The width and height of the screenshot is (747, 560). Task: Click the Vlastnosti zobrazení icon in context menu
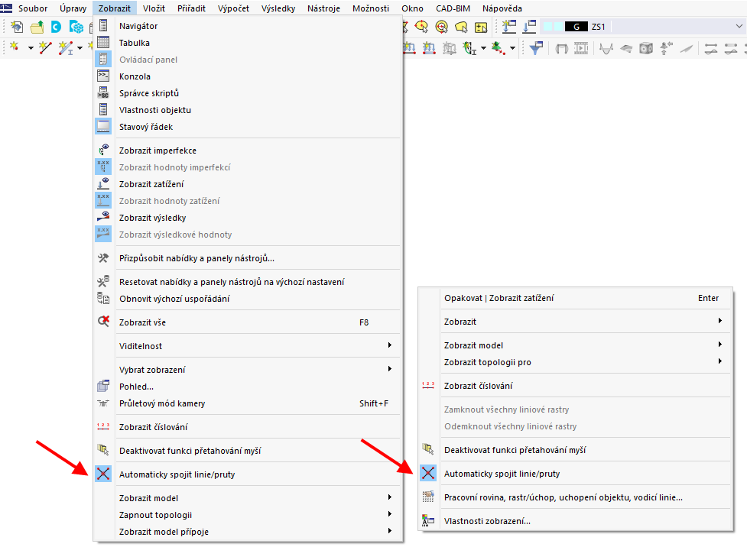click(x=428, y=520)
